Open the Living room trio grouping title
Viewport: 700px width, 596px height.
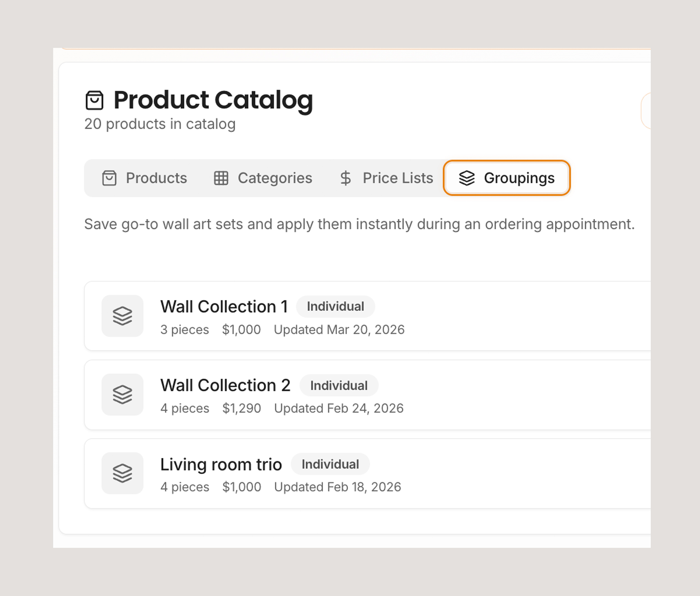click(221, 465)
